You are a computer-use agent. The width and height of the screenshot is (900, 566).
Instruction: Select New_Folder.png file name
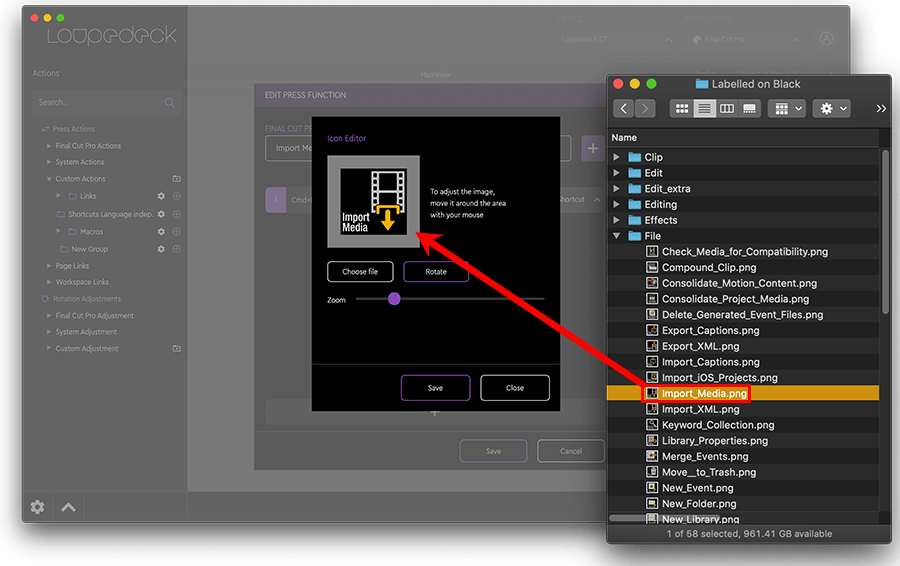[699, 503]
